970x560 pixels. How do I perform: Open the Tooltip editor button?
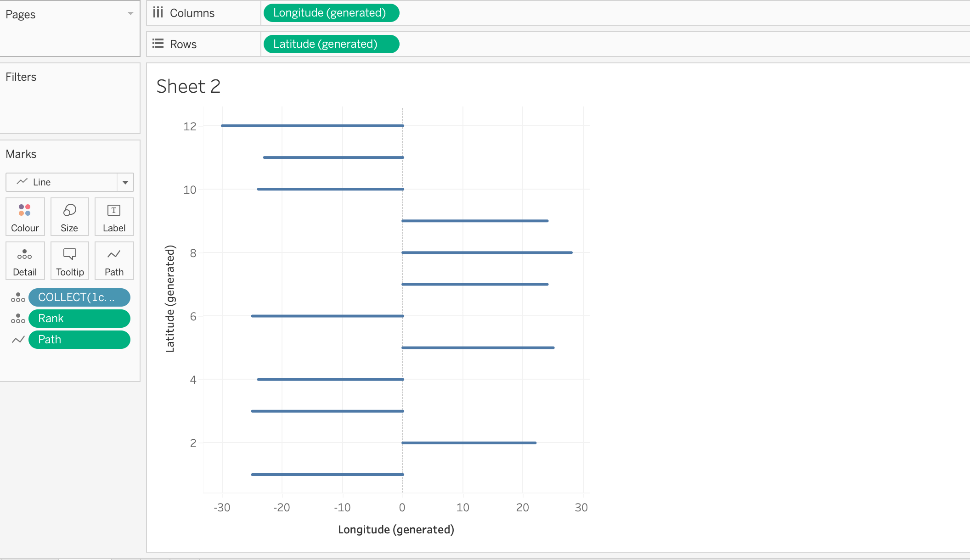click(69, 261)
